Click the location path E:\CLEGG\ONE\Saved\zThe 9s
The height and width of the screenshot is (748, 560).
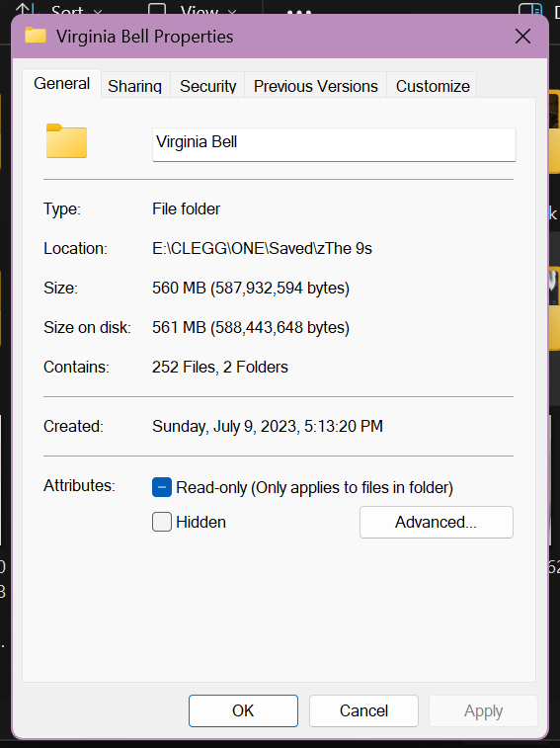262,249
